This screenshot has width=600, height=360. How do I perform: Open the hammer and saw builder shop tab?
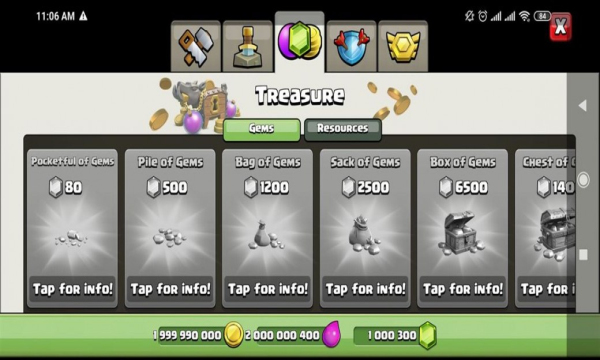pyautogui.click(x=196, y=46)
